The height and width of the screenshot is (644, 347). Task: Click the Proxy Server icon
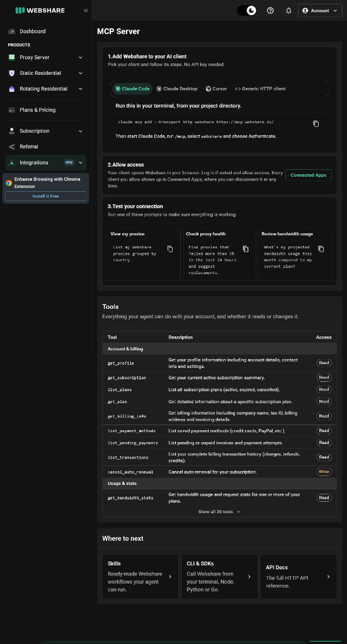[x=11, y=57]
